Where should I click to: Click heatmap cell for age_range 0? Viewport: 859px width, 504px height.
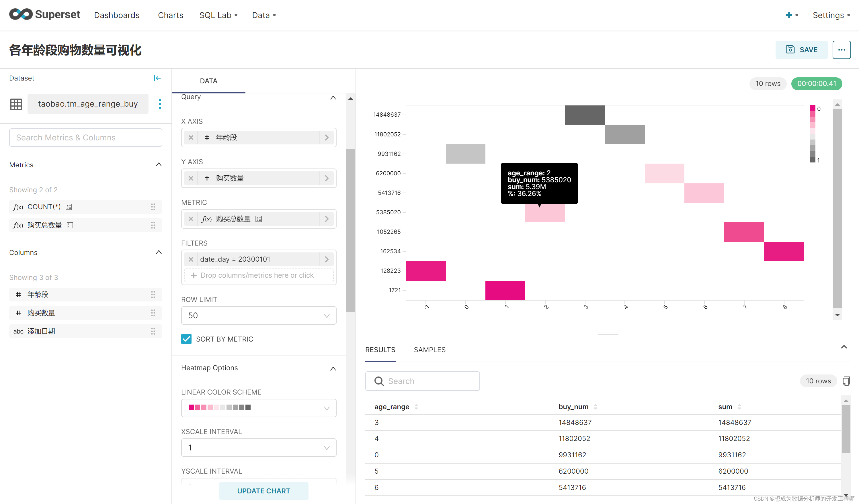click(x=465, y=154)
